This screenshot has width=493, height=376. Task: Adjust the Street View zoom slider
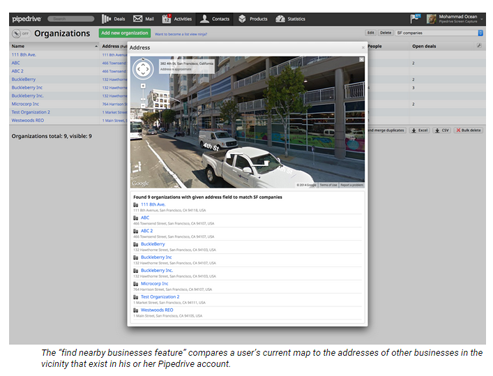[143, 99]
